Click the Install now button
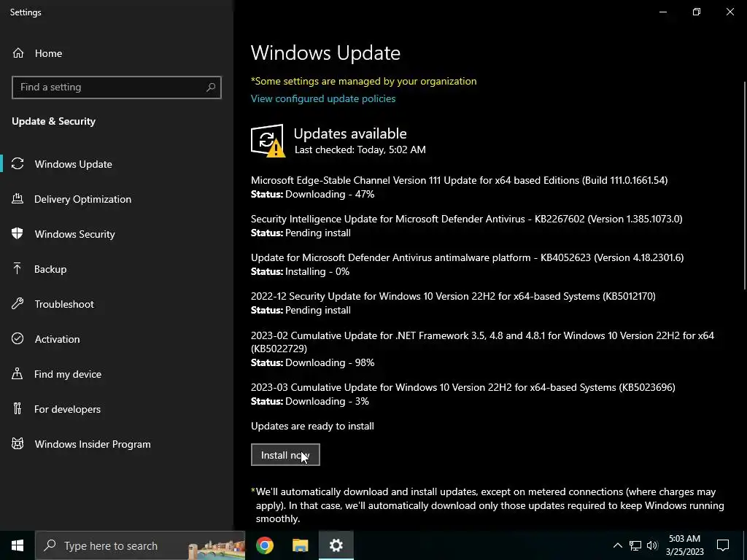 (x=285, y=455)
